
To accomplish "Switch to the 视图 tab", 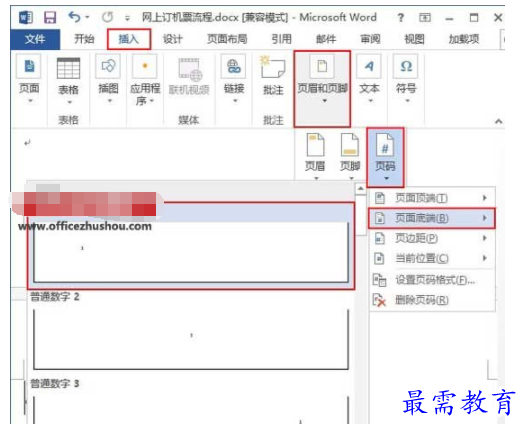I will 414,39.
